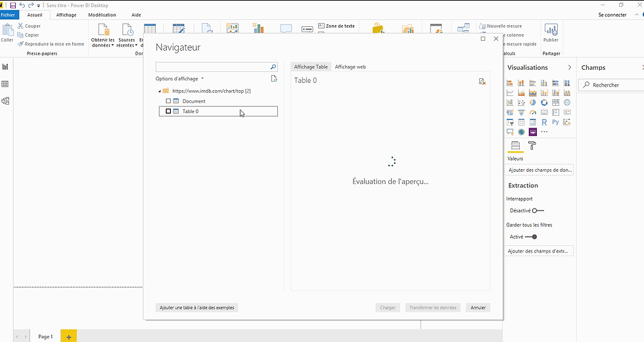
Task: Select the ArcGIS Maps globe visual
Action: click(x=521, y=132)
